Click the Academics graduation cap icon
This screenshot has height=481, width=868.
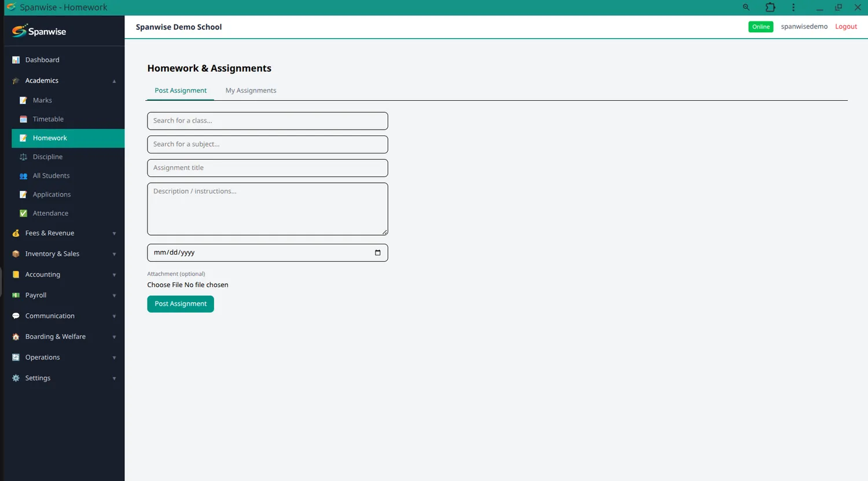tap(16, 81)
